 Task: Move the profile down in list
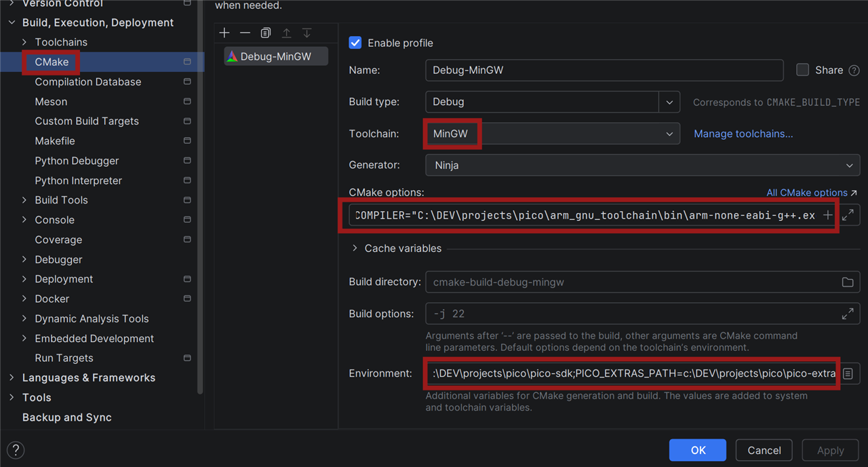click(307, 33)
